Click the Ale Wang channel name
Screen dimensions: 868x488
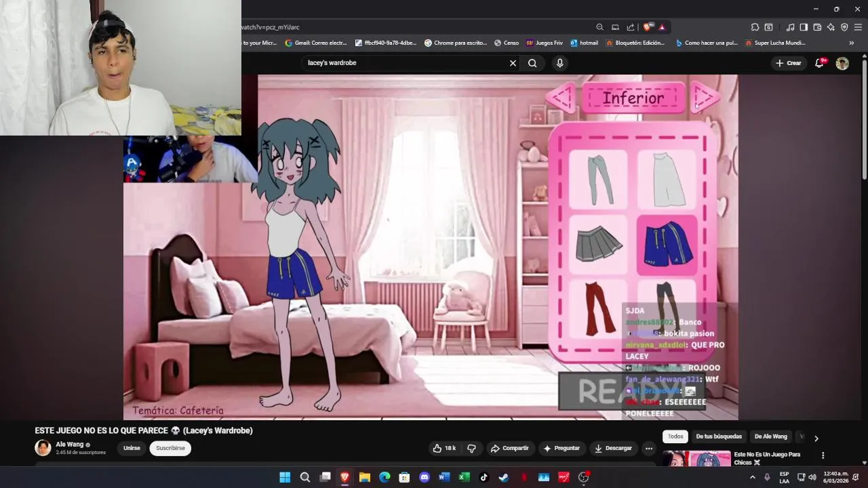tap(69, 445)
